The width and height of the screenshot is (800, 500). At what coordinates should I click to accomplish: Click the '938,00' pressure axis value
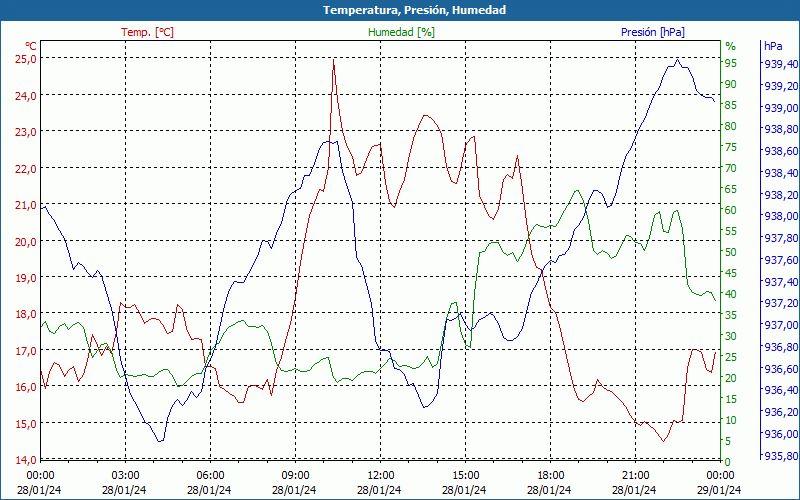[x=781, y=216]
